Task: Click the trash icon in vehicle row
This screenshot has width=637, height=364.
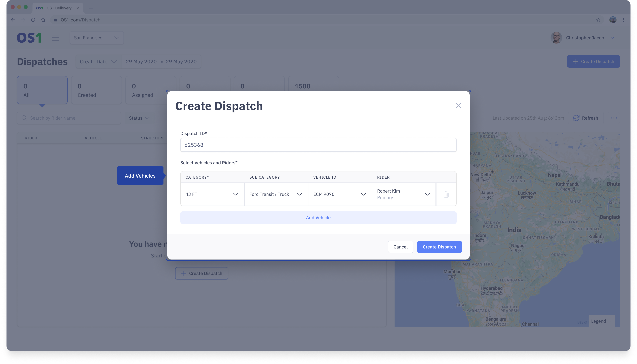Action: (x=446, y=194)
